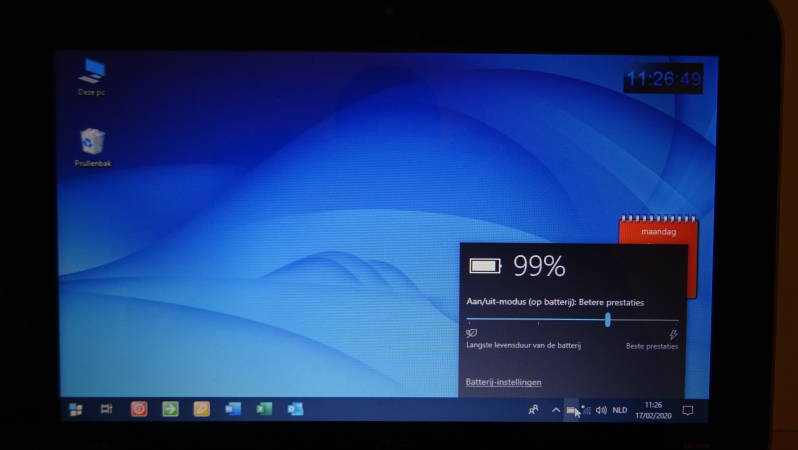The width and height of the screenshot is (798, 450).
Task: Launch the green arrow taskbar app
Action: 170,409
